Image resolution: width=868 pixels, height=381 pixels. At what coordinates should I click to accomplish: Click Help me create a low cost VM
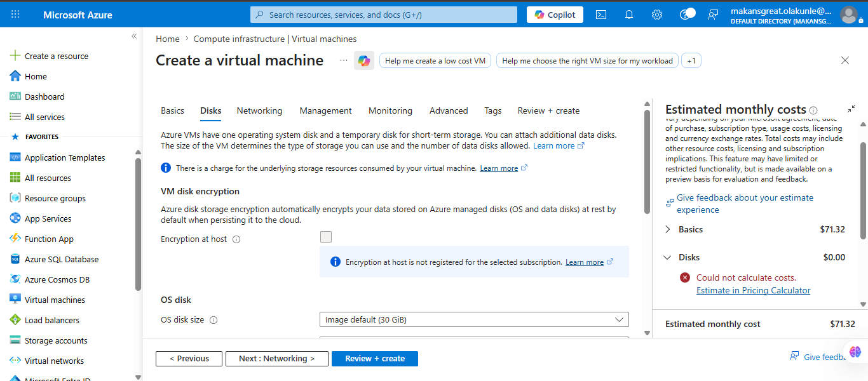435,61
